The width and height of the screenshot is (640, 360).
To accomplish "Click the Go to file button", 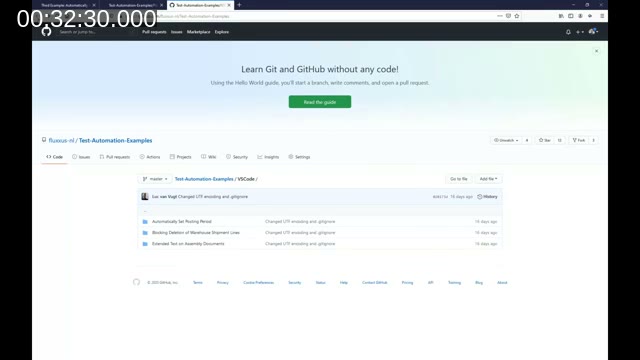I will (458, 179).
